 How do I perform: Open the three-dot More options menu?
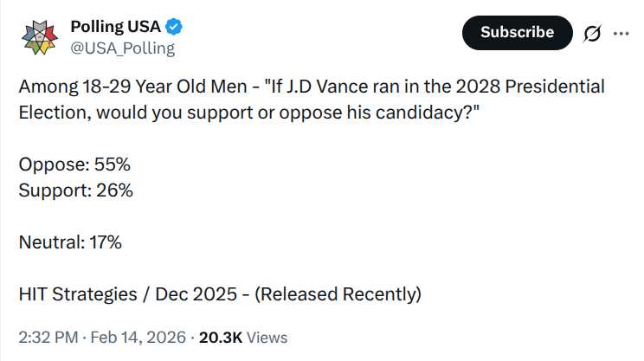point(621,33)
